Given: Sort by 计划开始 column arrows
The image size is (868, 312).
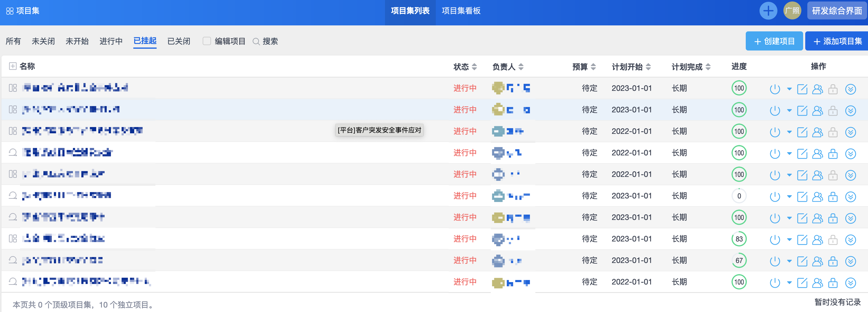Looking at the screenshot, I should [x=648, y=67].
